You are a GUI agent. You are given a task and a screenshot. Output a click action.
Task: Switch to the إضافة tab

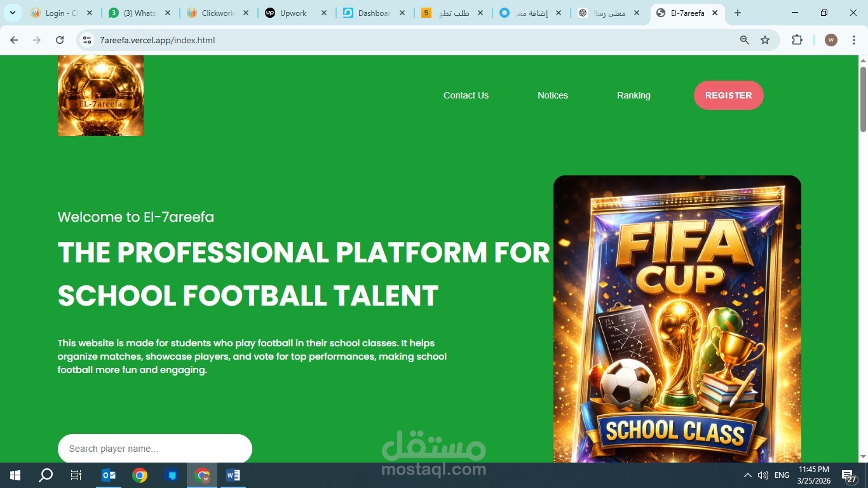point(531,13)
